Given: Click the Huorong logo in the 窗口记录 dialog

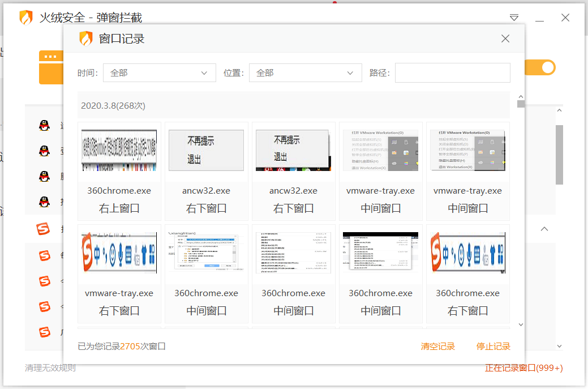Looking at the screenshot, I should point(86,39).
